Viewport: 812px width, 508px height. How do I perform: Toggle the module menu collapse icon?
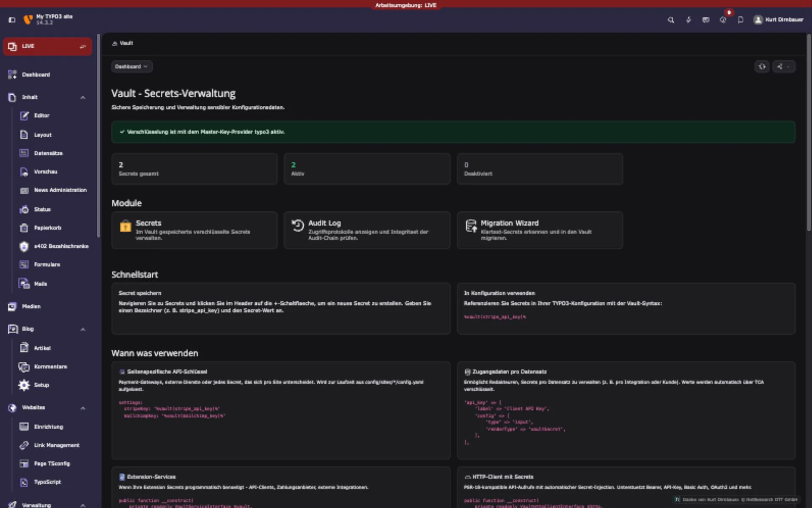[12, 19]
